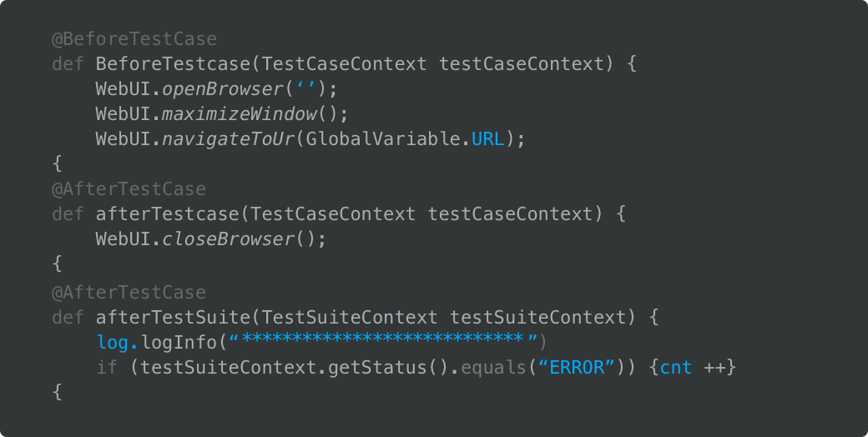This screenshot has height=437, width=868.
Task: Click the first @AfterTestCase annotation
Action: 129,189
